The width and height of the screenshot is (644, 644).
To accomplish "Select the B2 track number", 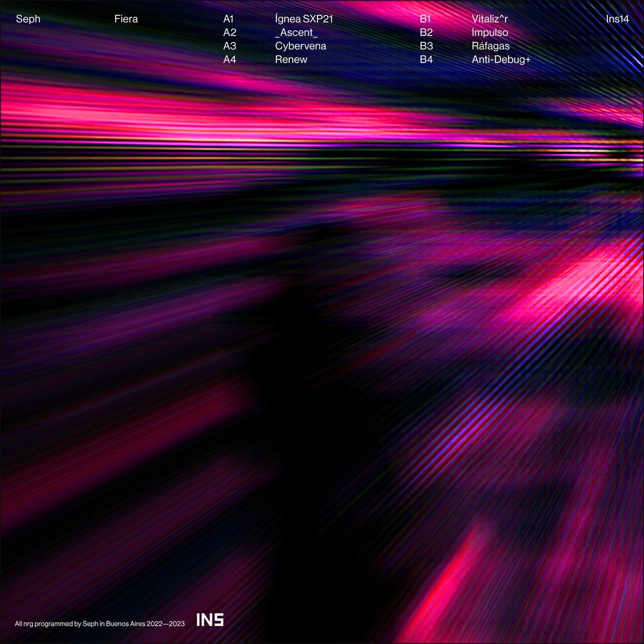I will (x=426, y=33).
